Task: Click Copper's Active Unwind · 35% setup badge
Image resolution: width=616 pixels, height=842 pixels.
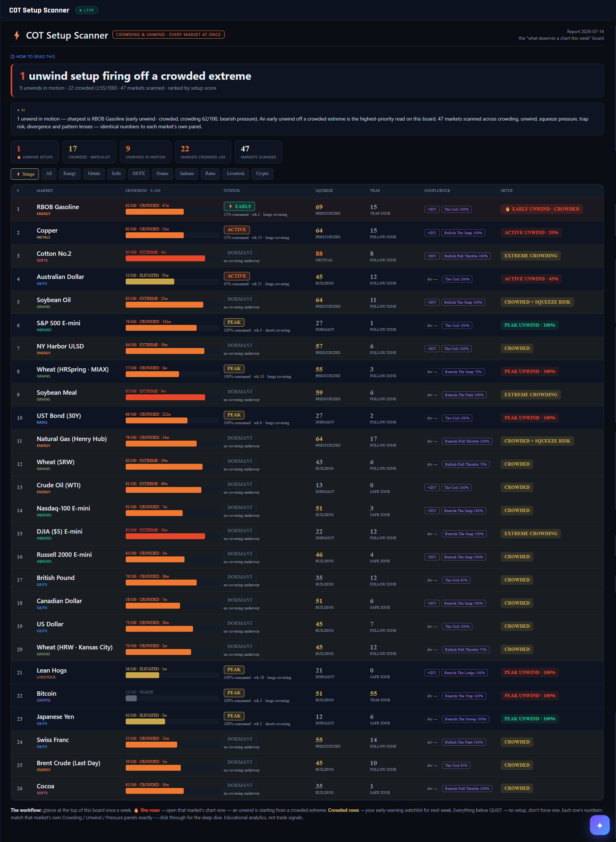Action: coord(531,233)
